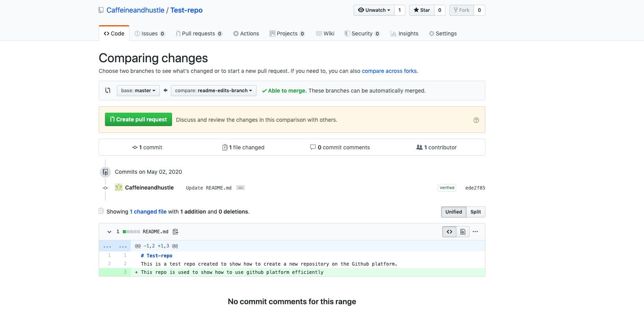
Task: Jump to the 1 commit section
Action: pyautogui.click(x=147, y=147)
